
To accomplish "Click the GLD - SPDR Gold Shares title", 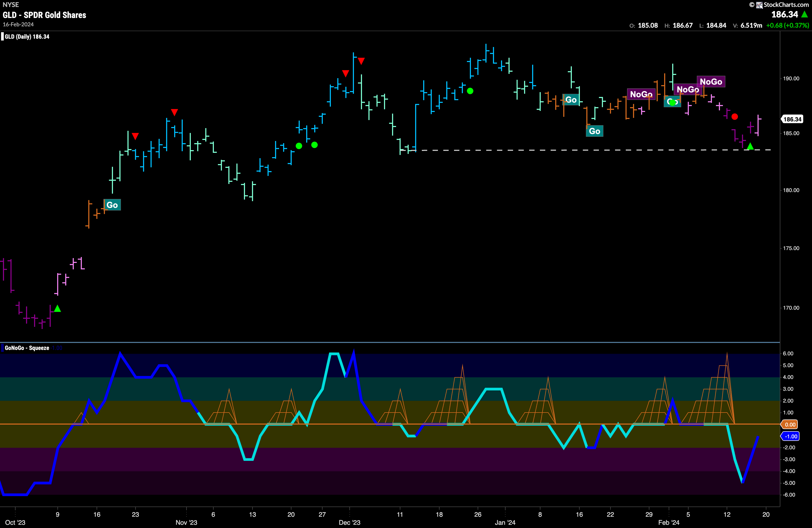I will (44, 15).
